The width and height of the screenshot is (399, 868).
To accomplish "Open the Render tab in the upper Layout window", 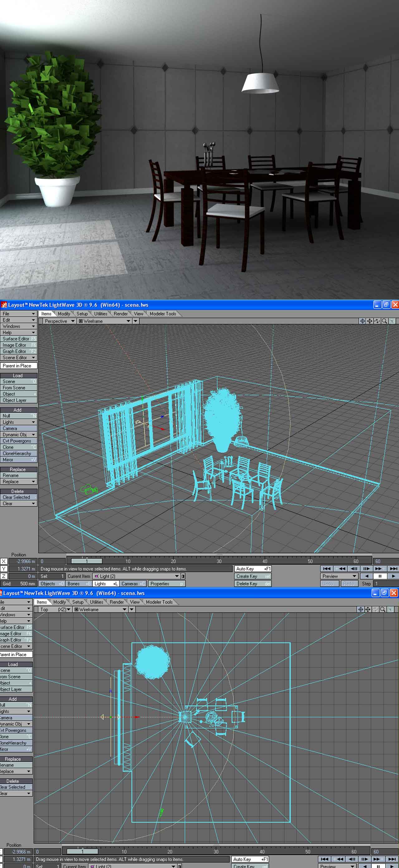I will (x=121, y=314).
